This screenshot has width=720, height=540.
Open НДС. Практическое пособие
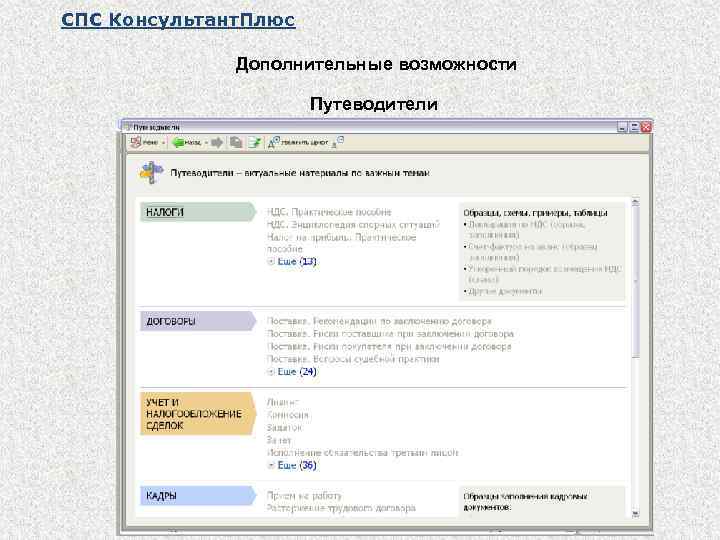click(x=329, y=212)
